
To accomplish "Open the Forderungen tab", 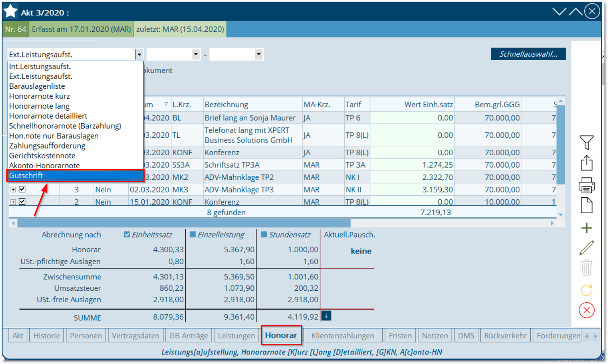I will click(x=558, y=335).
